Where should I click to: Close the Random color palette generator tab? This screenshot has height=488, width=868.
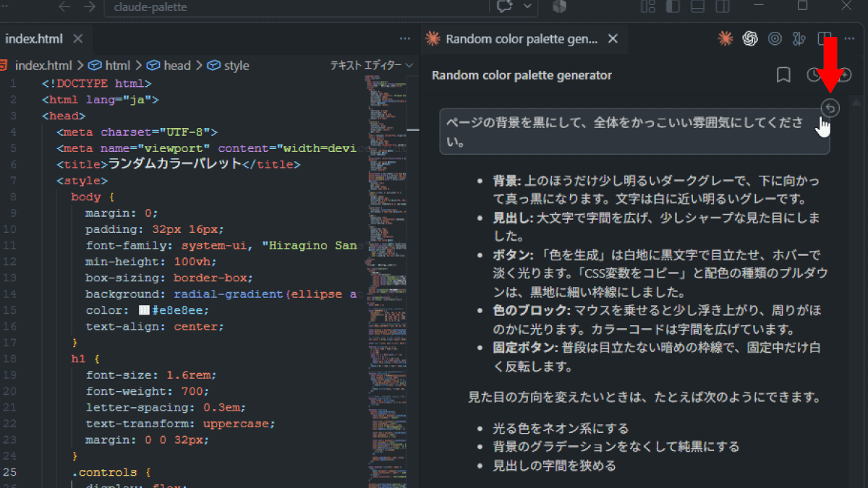(x=613, y=38)
